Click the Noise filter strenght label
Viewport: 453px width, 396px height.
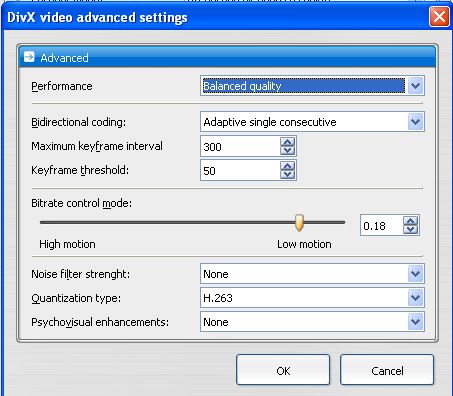click(81, 274)
